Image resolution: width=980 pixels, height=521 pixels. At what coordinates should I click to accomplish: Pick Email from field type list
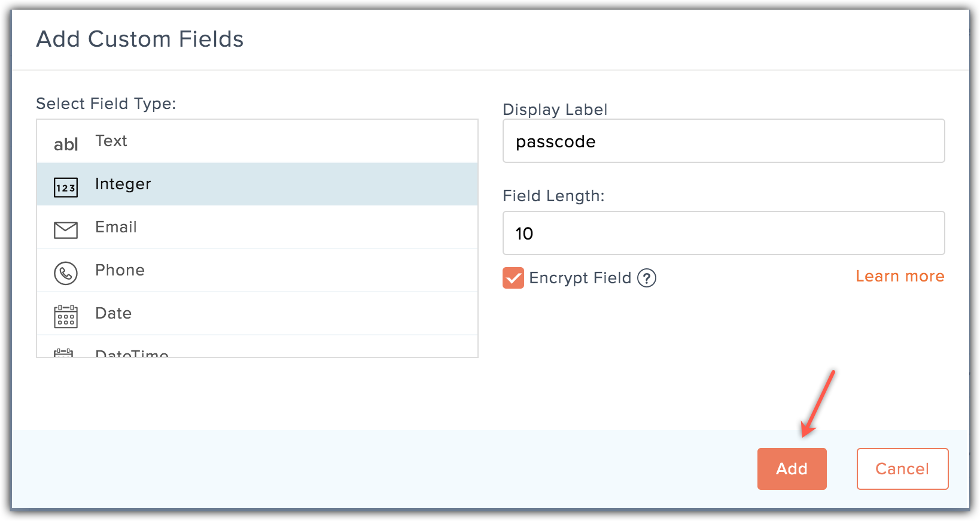coord(116,227)
